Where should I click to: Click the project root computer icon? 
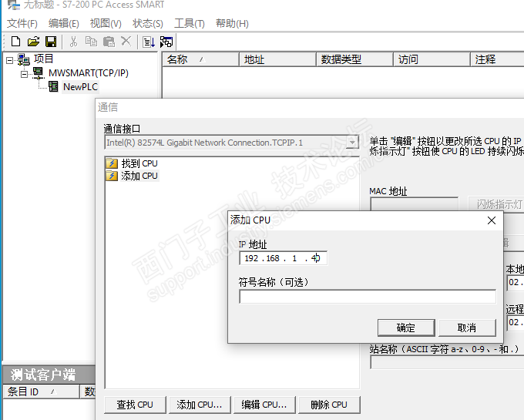pyautogui.click(x=24, y=59)
